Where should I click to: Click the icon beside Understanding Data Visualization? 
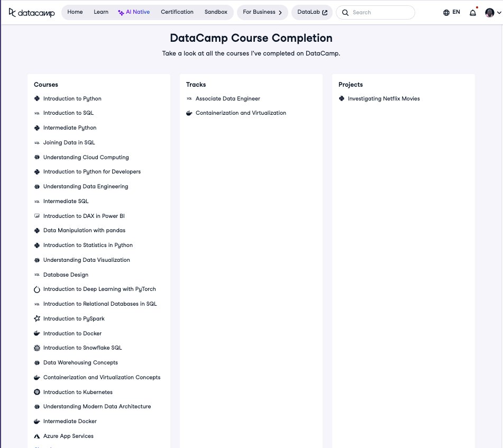tap(37, 260)
